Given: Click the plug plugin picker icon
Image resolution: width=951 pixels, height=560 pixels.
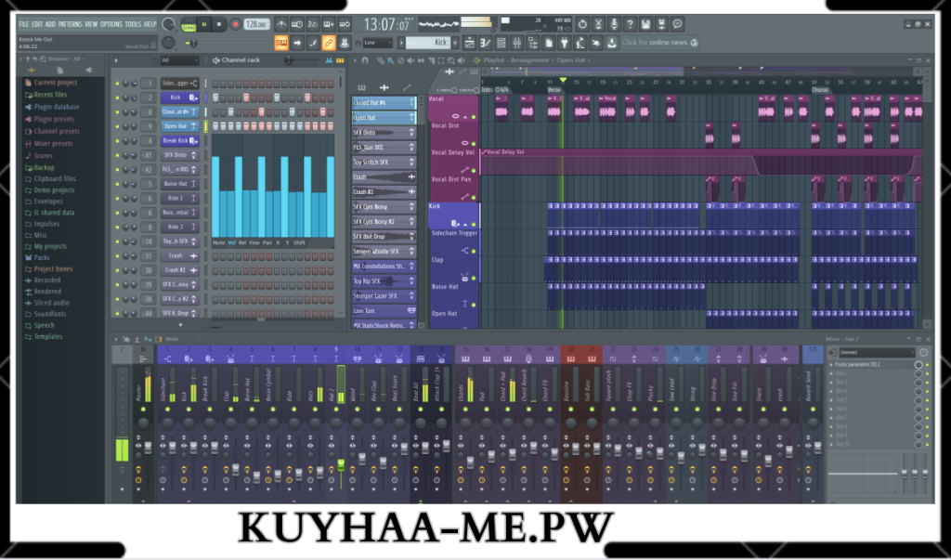Looking at the screenshot, I should click(x=564, y=43).
